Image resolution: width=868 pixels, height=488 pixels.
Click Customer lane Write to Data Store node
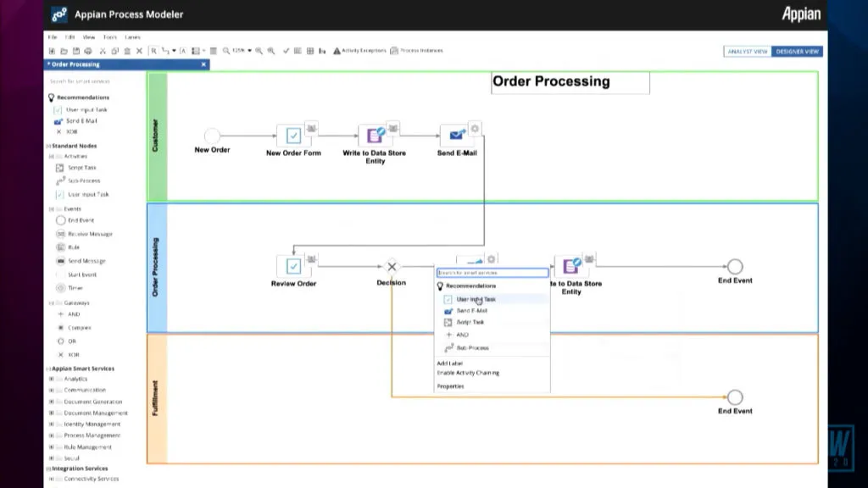click(x=375, y=136)
